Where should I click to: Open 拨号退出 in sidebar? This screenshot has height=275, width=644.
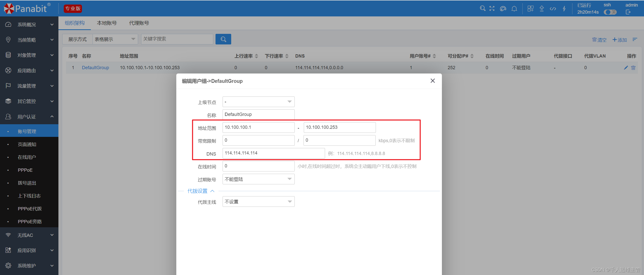point(29,183)
